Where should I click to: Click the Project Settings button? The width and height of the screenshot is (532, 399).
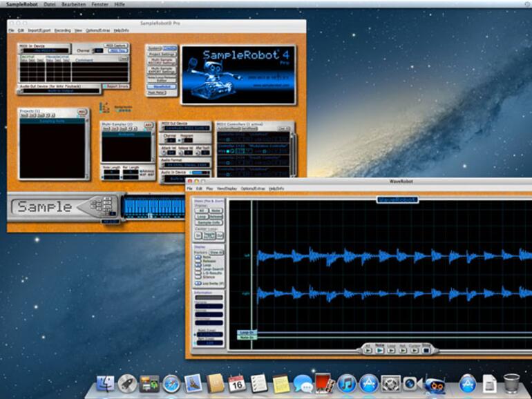161,54
